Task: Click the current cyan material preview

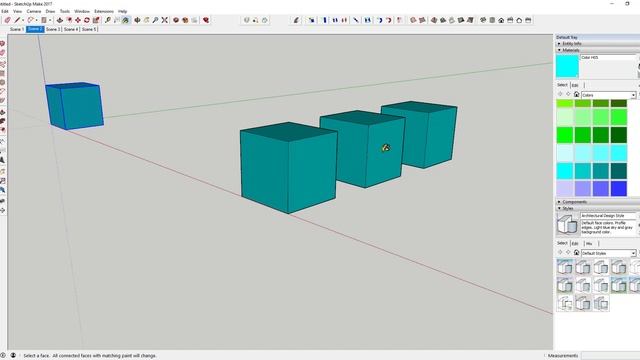Action: point(567,66)
